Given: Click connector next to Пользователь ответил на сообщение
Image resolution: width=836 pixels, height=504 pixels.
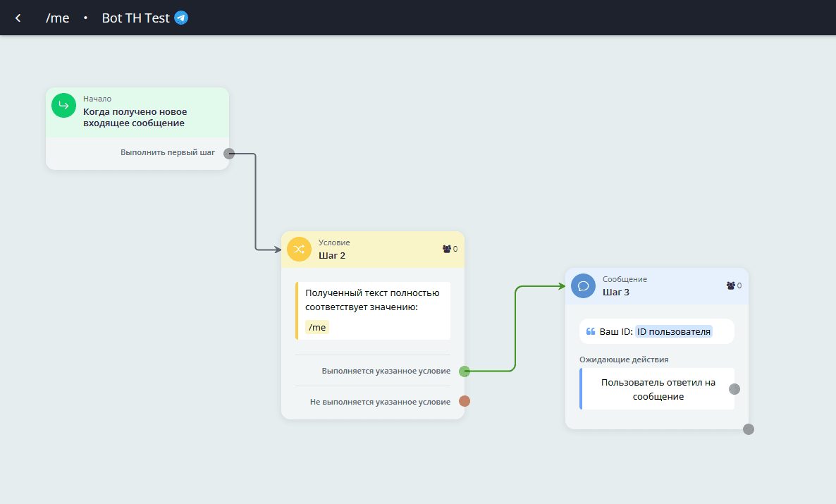Looking at the screenshot, I should pyautogui.click(x=734, y=389).
